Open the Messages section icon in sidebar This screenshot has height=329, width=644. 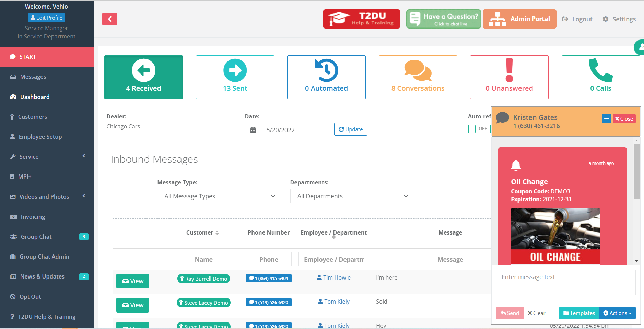point(13,76)
